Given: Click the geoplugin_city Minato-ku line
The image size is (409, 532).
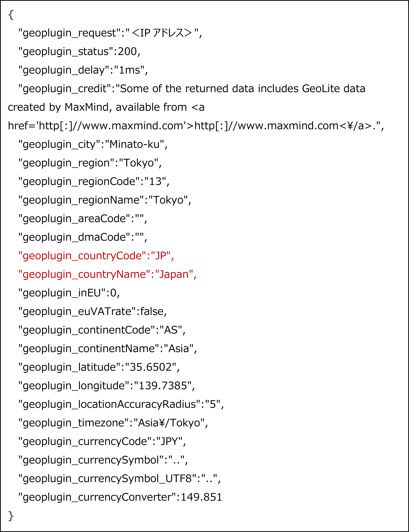Looking at the screenshot, I should click(x=93, y=144).
